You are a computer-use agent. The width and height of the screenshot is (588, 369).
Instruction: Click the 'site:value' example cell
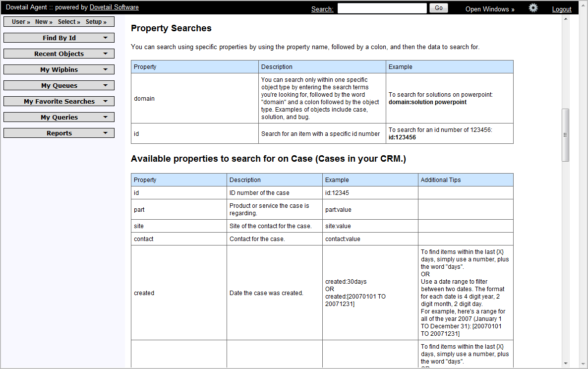[x=370, y=226]
